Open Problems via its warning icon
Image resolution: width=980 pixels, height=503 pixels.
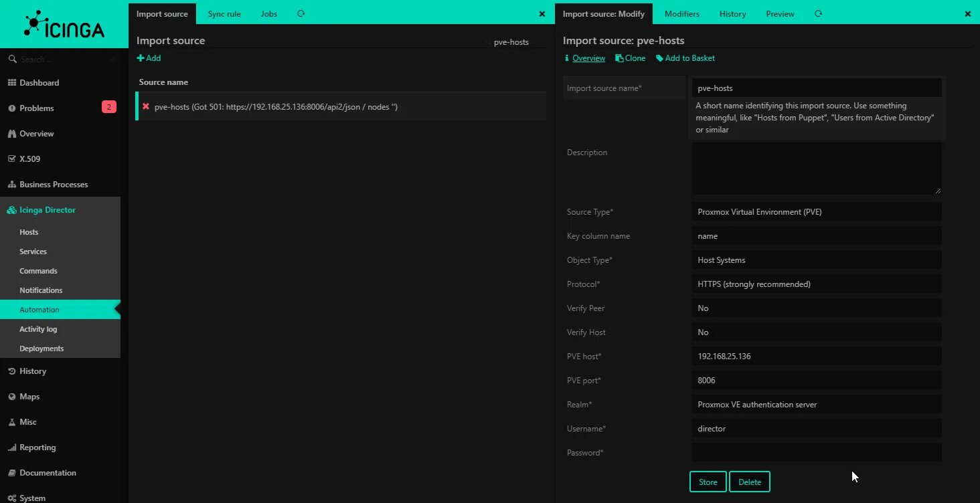(x=12, y=108)
